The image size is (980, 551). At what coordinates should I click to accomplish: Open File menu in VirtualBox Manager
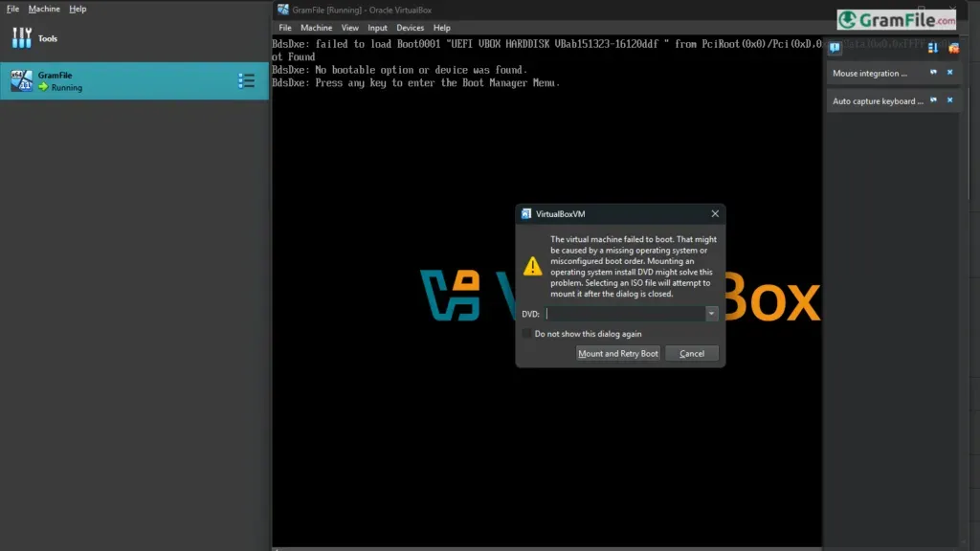tap(12, 9)
